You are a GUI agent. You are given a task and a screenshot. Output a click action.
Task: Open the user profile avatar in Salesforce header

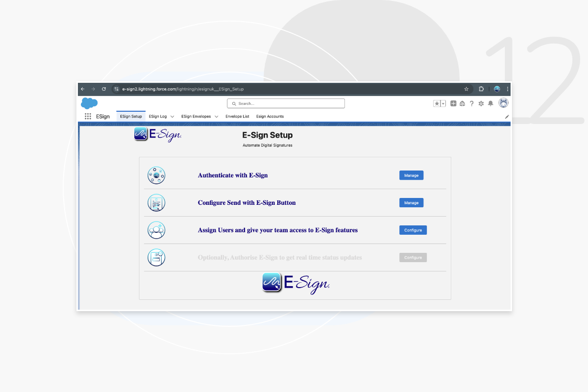tap(503, 103)
